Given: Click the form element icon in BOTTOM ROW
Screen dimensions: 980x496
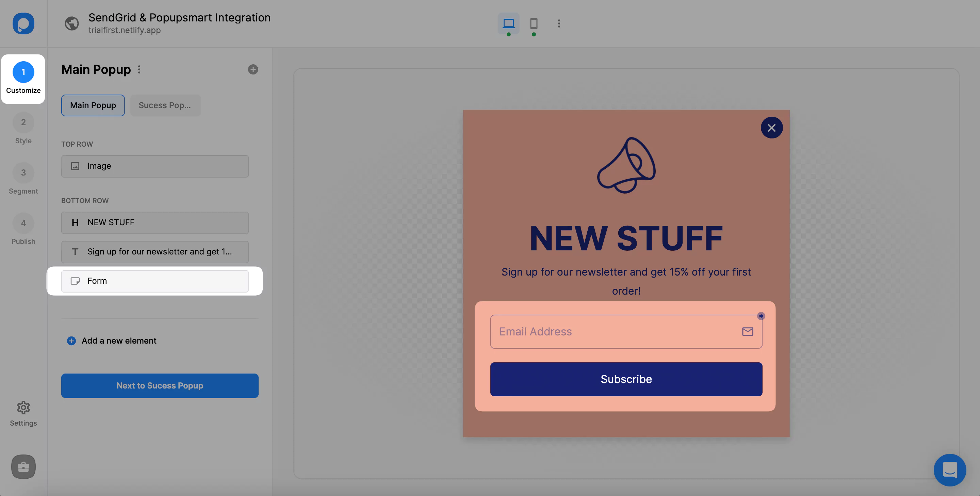Looking at the screenshot, I should coord(75,281).
